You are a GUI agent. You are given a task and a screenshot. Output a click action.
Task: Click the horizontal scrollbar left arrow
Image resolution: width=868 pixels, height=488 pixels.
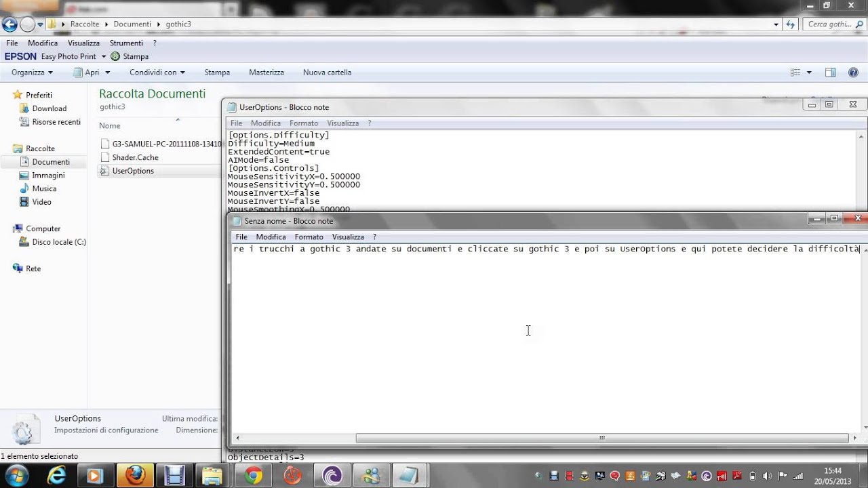tap(237, 438)
